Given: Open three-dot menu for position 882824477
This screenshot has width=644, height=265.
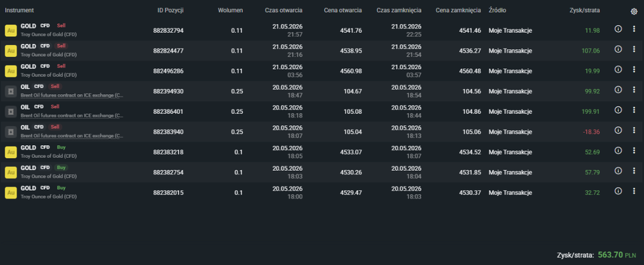Looking at the screenshot, I should 634,49.
